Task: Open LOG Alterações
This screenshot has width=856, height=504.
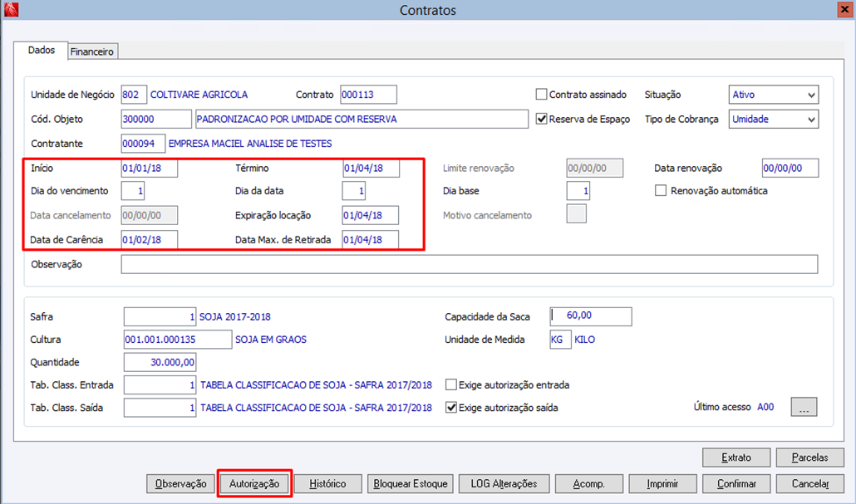Action: point(504,484)
